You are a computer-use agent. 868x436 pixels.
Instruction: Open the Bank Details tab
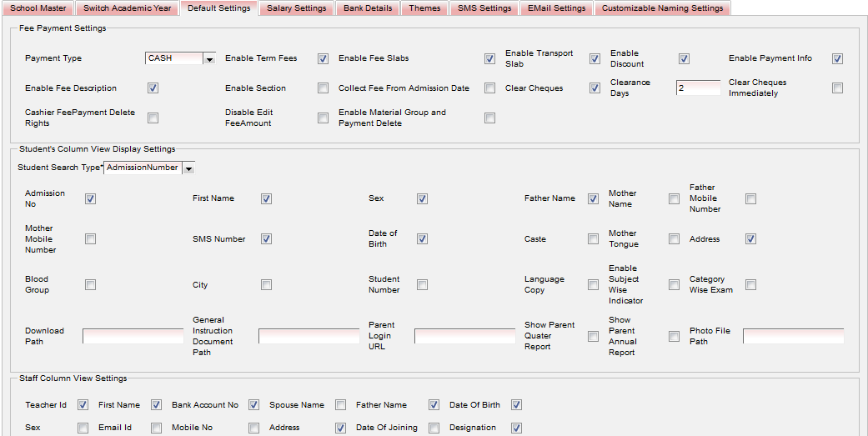tap(367, 8)
